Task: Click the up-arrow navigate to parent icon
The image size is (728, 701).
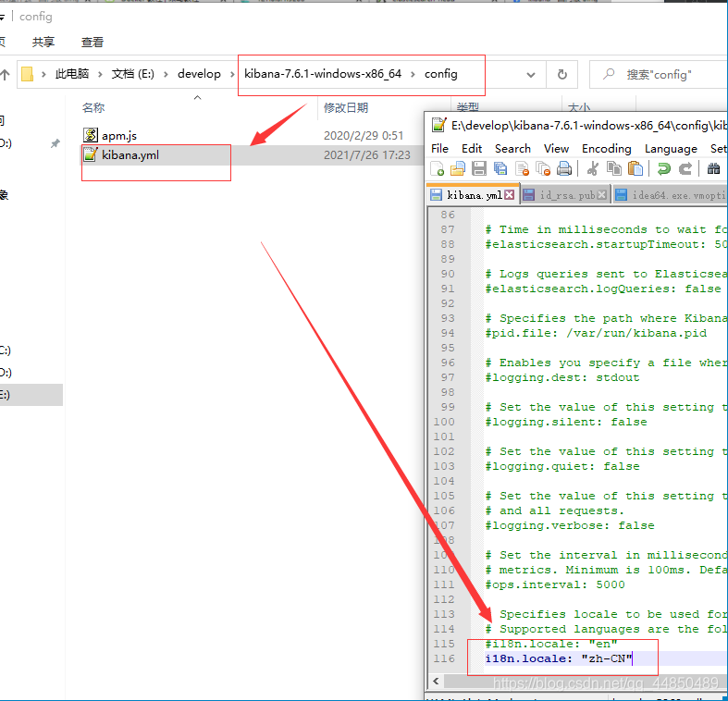Action: click(6, 74)
